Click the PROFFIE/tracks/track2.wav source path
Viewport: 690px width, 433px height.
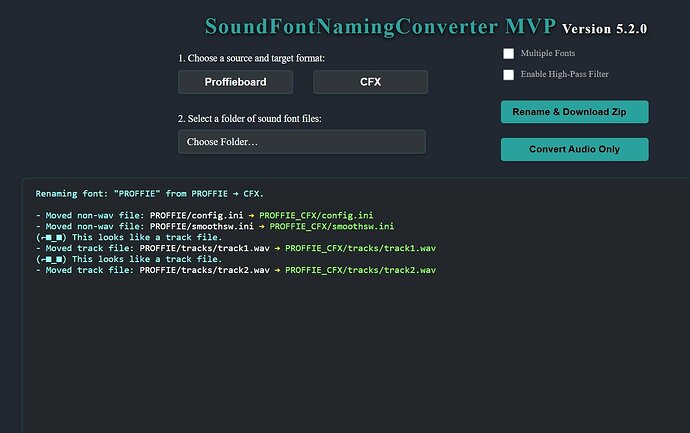pyautogui.click(x=204, y=270)
